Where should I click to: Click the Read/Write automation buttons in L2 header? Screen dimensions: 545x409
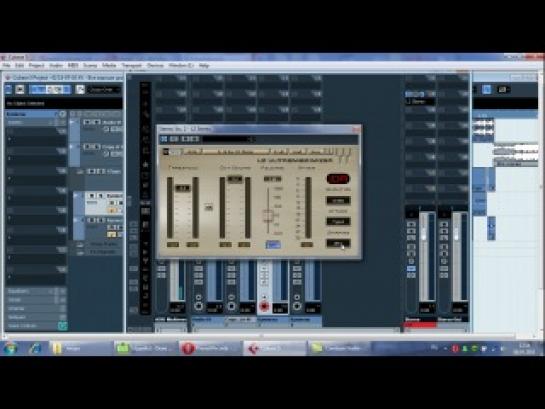click(190, 139)
